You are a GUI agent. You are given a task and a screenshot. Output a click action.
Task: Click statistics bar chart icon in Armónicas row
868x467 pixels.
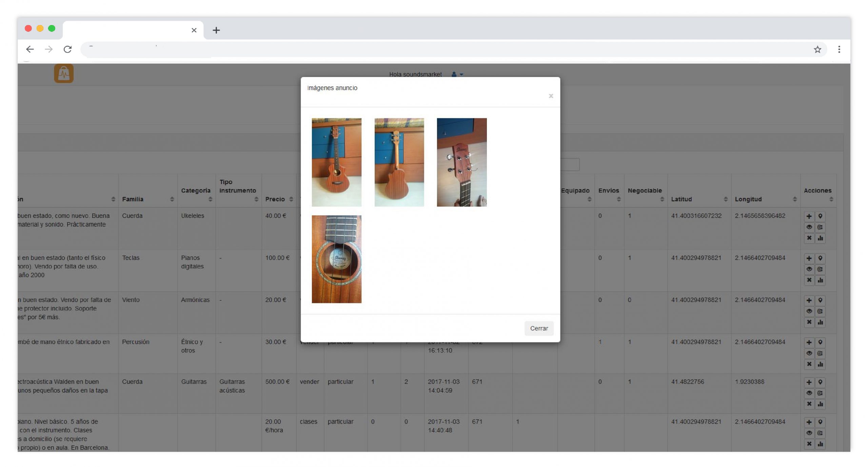(x=820, y=322)
